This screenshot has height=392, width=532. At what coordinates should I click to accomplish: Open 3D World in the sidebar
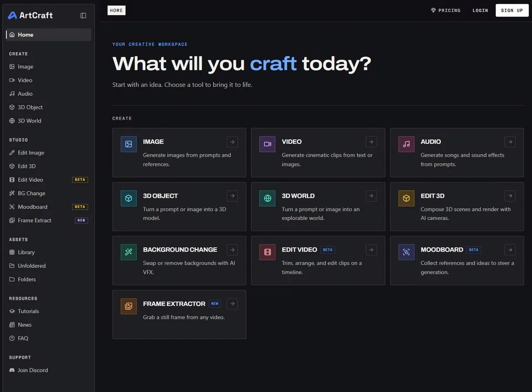[x=49, y=121]
